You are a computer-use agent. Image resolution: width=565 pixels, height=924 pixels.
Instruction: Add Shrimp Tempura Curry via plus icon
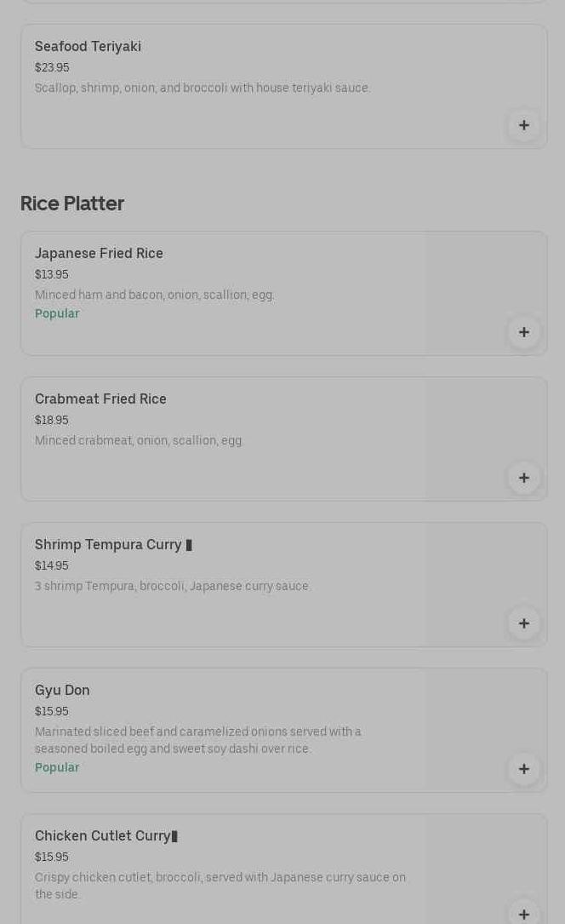(523, 623)
